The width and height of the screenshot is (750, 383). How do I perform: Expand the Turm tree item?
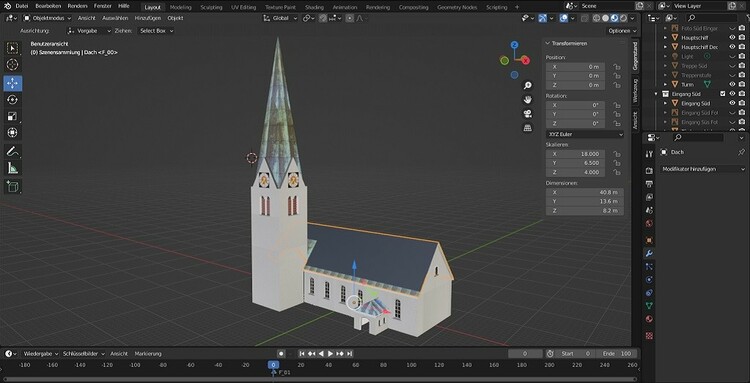[665, 84]
